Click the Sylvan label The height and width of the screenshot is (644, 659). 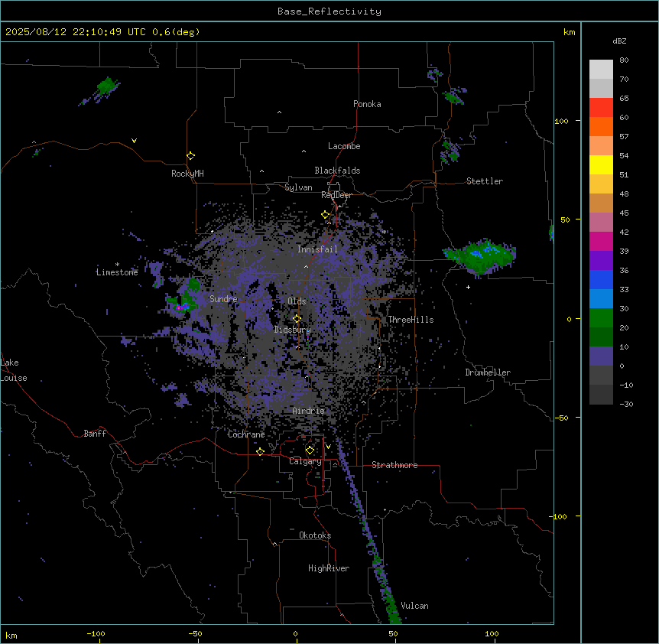point(298,187)
